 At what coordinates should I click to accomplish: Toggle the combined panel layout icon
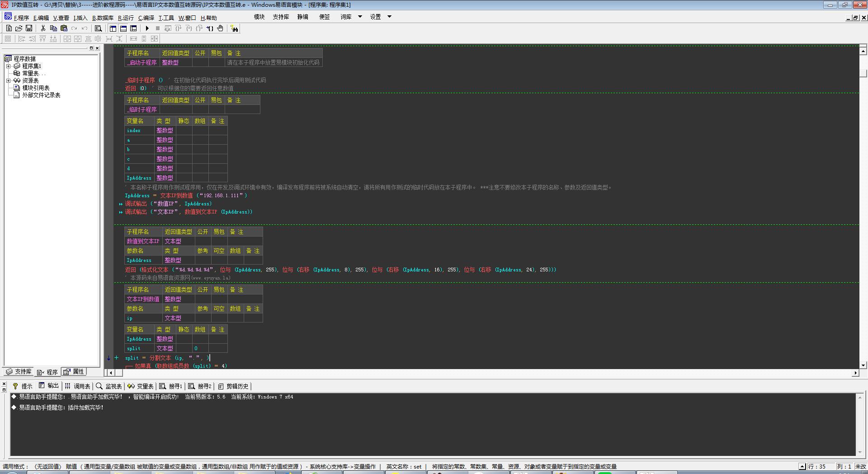click(133, 28)
